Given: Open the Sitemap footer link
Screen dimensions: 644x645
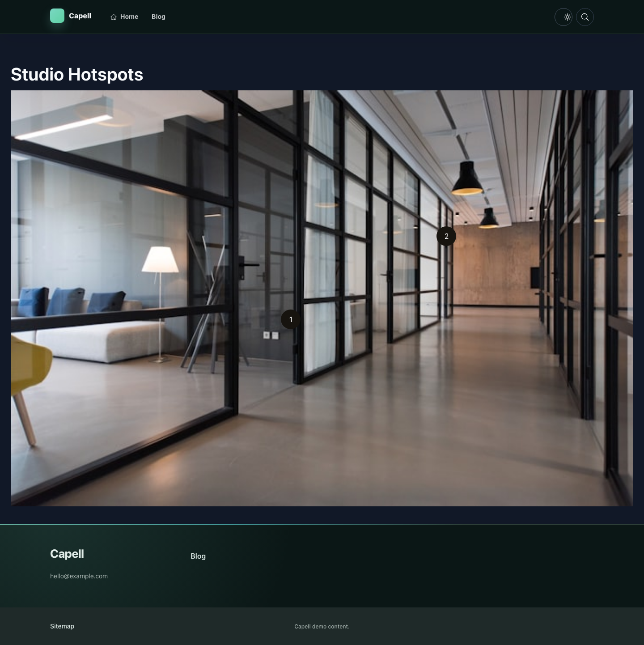Looking at the screenshot, I should pyautogui.click(x=62, y=626).
